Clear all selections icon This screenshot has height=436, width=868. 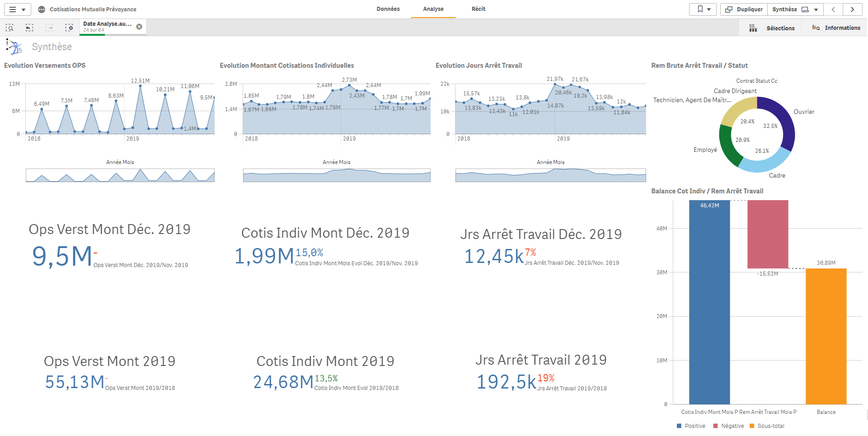pos(69,28)
